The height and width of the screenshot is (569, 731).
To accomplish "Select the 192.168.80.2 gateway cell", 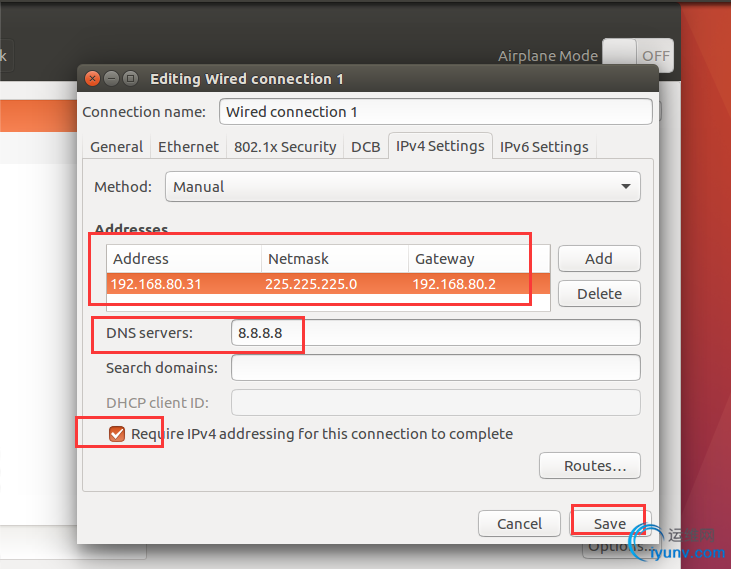I will coord(479,284).
